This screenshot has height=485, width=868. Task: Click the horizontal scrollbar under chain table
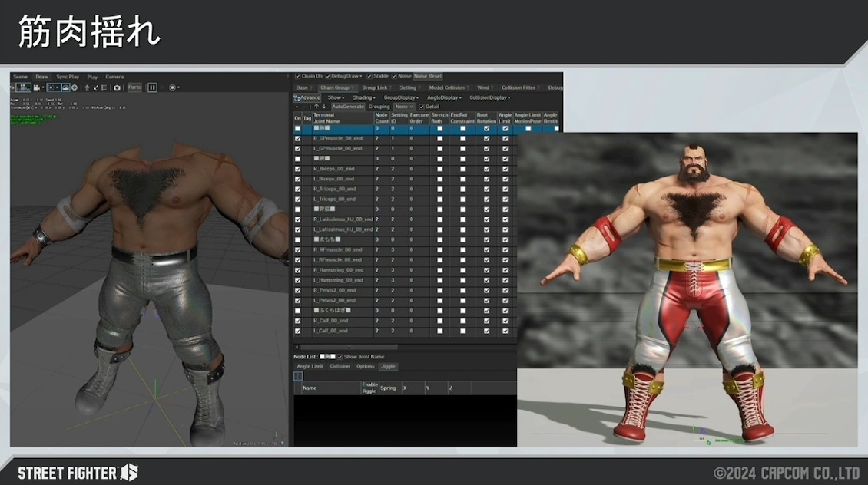350,348
